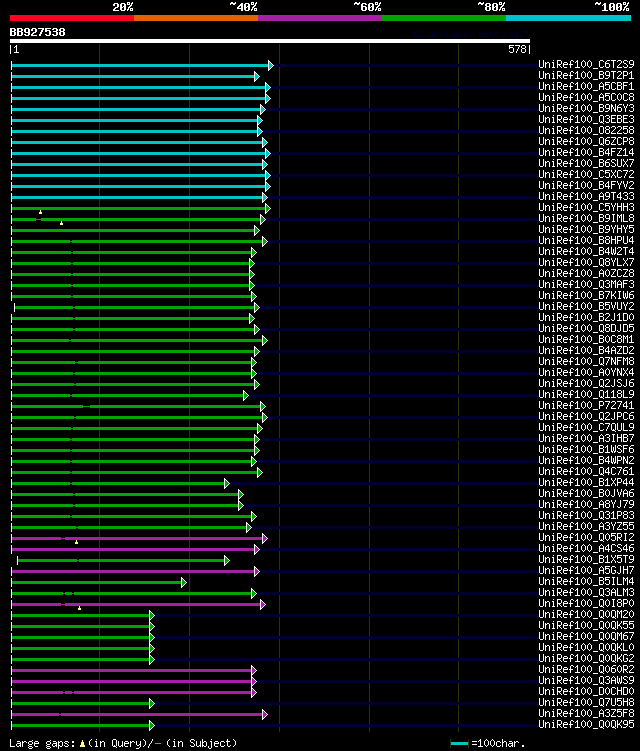Click the red 20% identity color segment

tap(72, 18)
